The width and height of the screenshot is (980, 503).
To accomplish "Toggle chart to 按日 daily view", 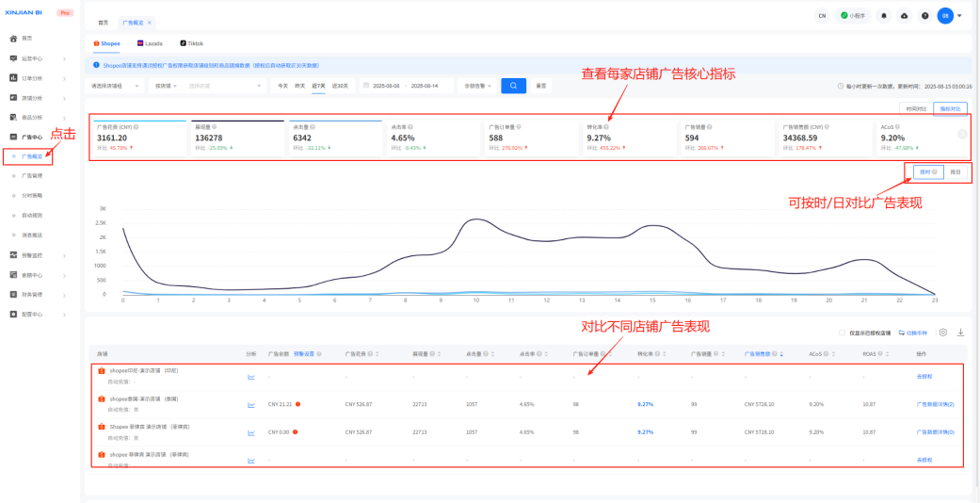I will pyautogui.click(x=955, y=172).
